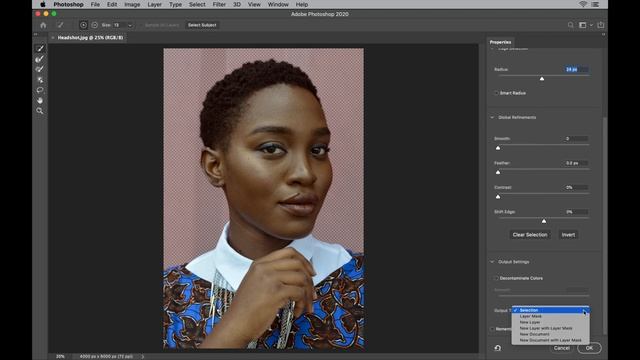This screenshot has width=640, height=360.
Task: Open the Photoshop application menu
Action: (x=68, y=4)
